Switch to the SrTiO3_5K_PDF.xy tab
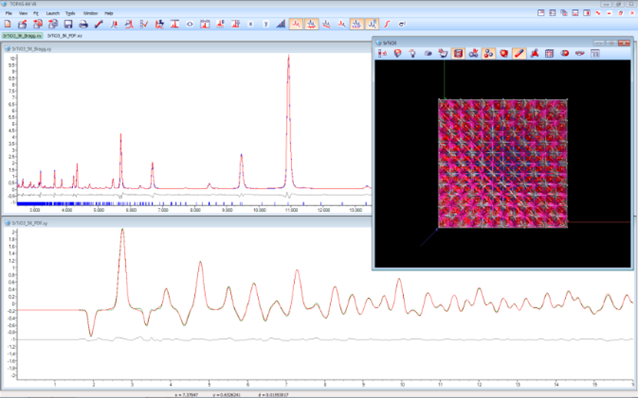 (x=65, y=36)
